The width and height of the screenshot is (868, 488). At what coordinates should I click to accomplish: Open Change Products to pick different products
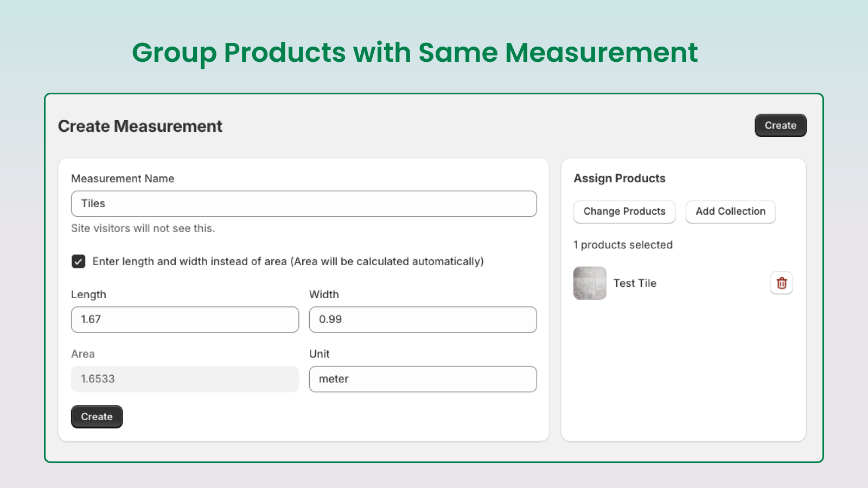[624, 211]
